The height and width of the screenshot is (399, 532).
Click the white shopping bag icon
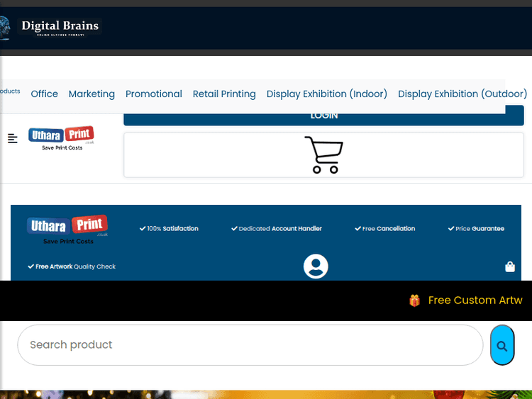point(509,267)
